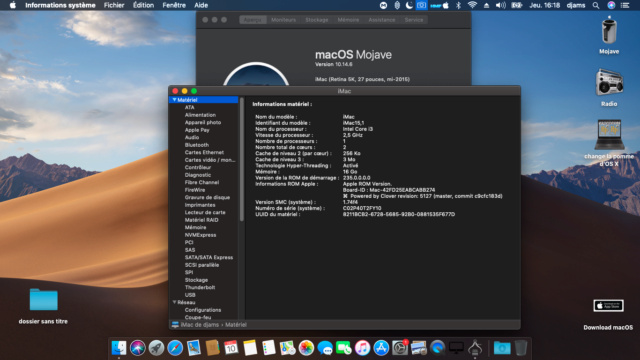Screen dimensions: 640x360
Task: Open 'dossier sans titre' folder on desktop
Action: [43, 300]
